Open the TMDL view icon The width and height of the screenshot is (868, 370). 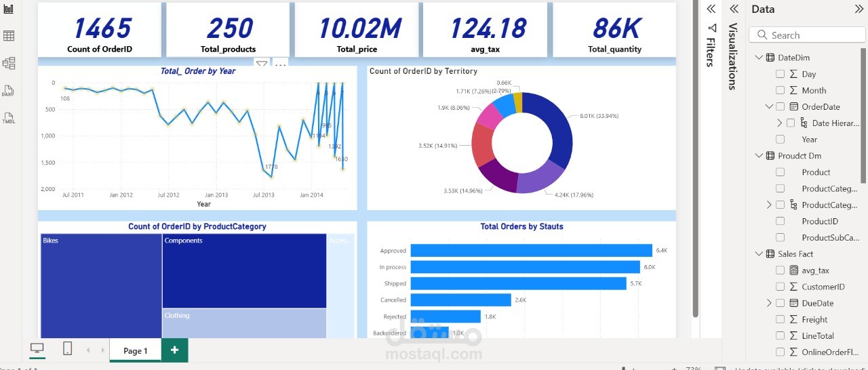pyautogui.click(x=9, y=118)
